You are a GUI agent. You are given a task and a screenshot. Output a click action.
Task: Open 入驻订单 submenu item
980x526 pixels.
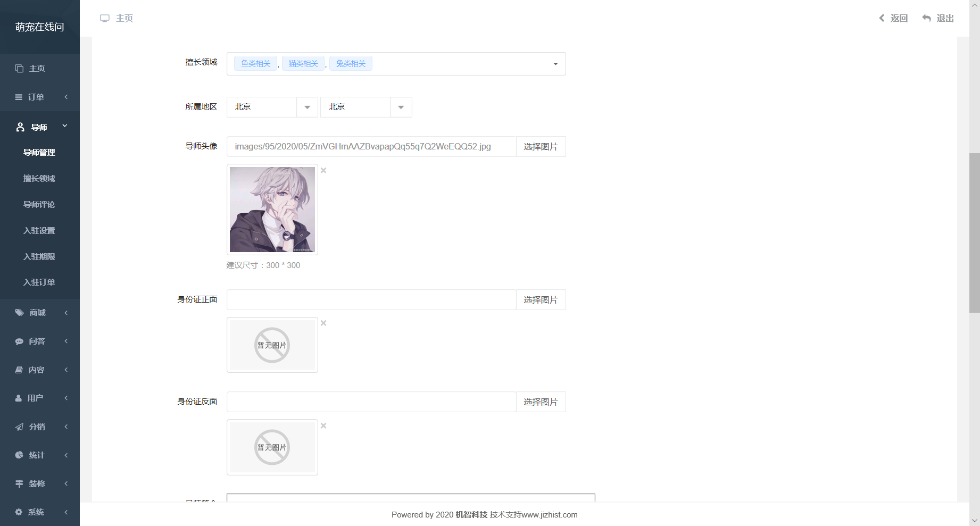click(39, 282)
